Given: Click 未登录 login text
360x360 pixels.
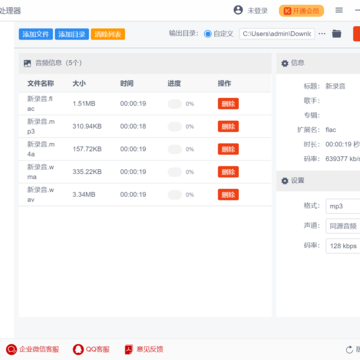Looking at the screenshot, I should [257, 11].
